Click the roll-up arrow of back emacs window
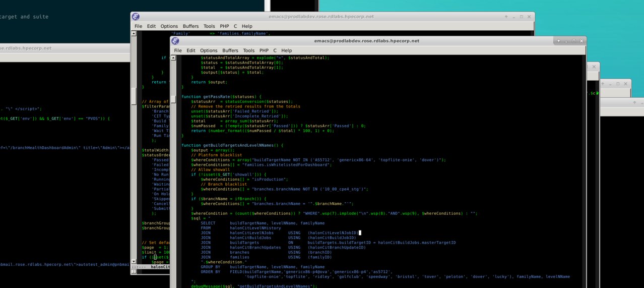This screenshot has width=644, height=288. point(506,17)
